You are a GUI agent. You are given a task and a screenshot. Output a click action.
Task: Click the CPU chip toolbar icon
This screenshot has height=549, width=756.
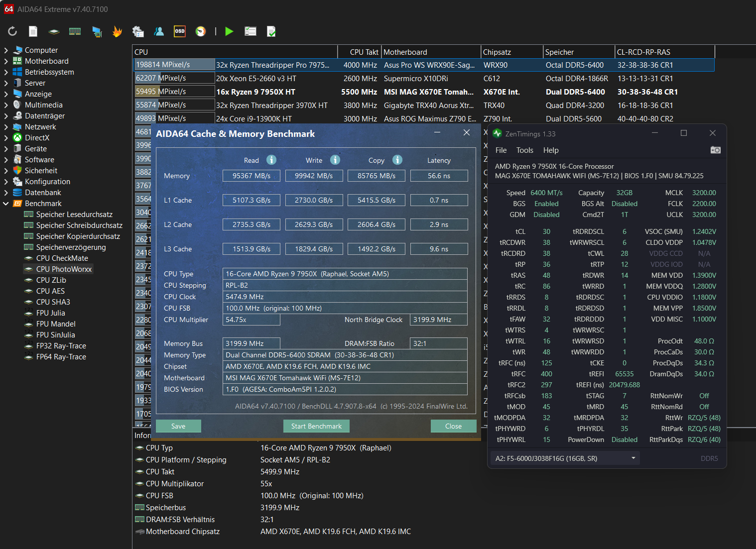54,32
